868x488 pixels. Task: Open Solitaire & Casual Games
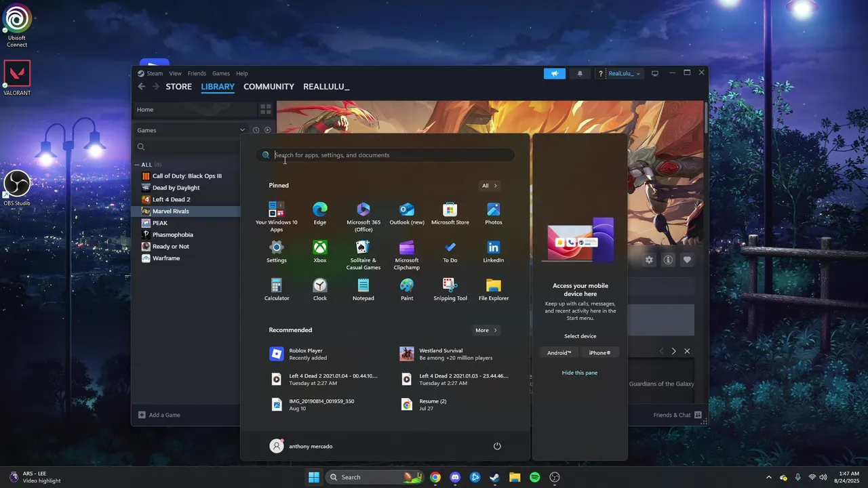[x=363, y=254]
